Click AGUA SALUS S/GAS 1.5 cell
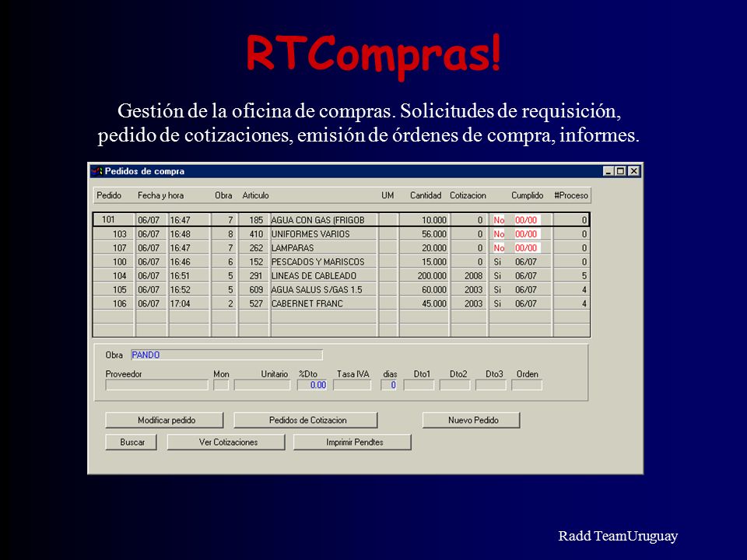The image size is (747, 560). coord(324,289)
